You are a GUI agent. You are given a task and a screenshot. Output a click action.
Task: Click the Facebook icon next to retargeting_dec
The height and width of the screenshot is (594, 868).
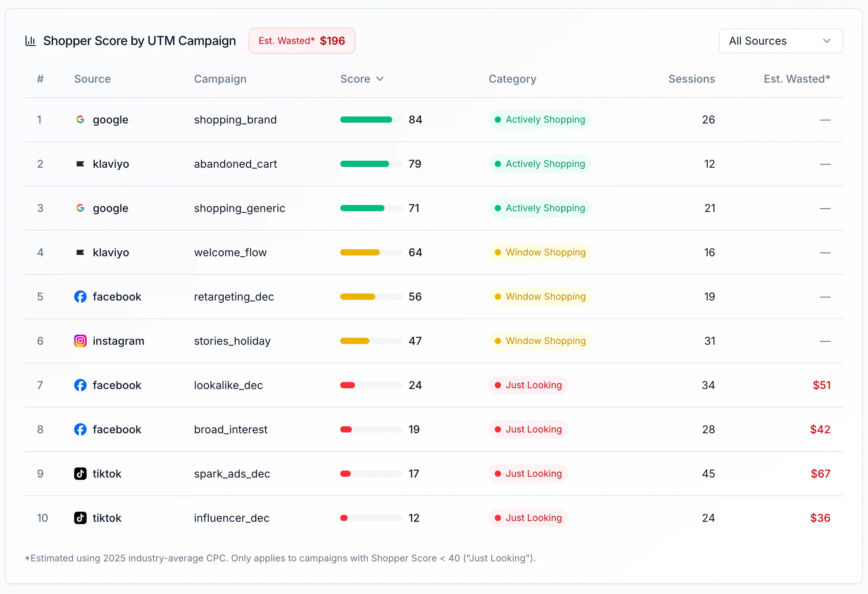tap(80, 297)
